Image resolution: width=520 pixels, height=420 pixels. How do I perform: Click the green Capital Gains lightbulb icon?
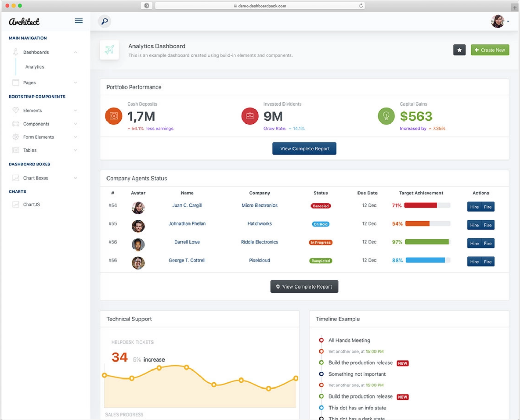(x=386, y=116)
